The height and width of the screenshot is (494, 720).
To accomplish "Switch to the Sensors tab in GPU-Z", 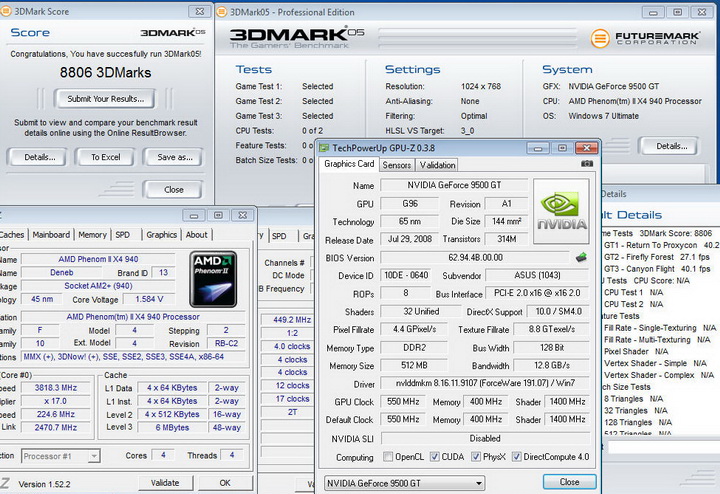I will 397,165.
